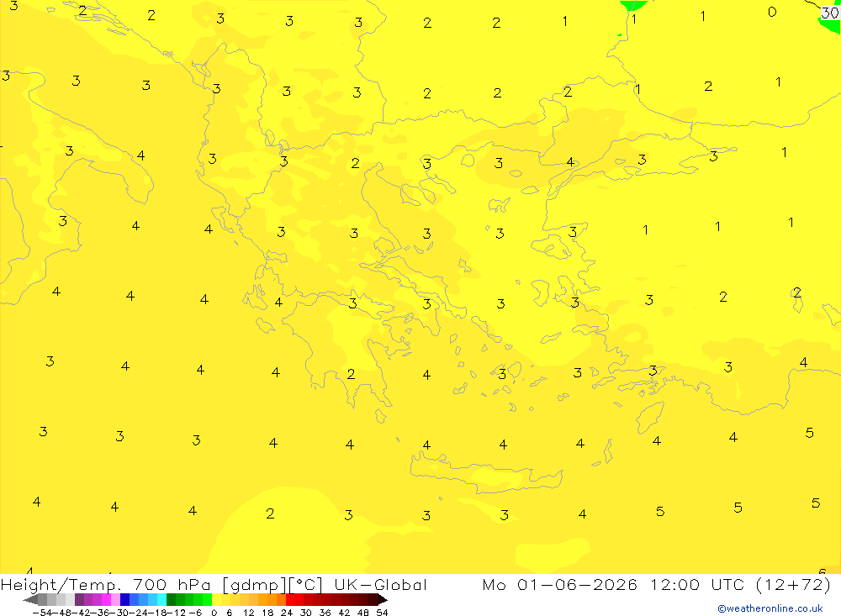Select the gray left-arrow end of the color scale

(30, 600)
